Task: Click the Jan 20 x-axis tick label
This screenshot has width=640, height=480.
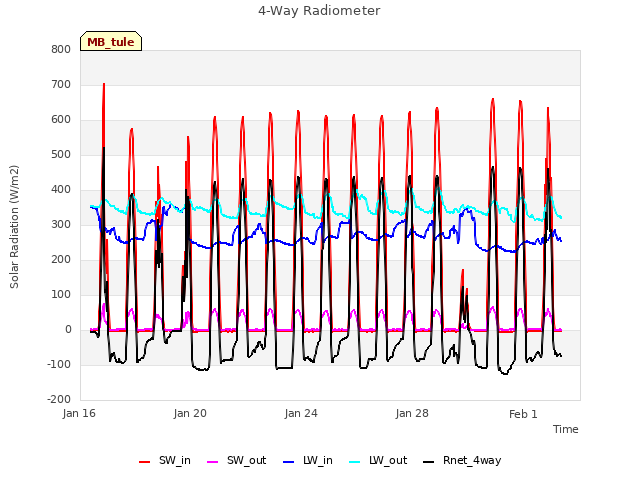Action: click(190, 413)
